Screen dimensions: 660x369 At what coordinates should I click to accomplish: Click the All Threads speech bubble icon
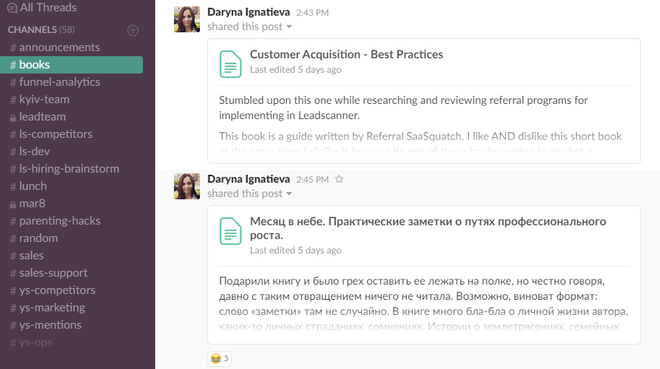(12, 8)
